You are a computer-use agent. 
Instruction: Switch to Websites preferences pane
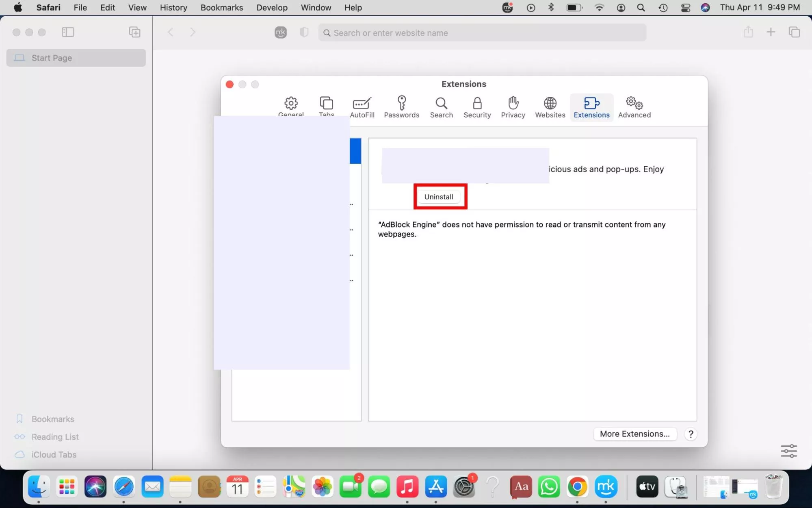point(550,107)
